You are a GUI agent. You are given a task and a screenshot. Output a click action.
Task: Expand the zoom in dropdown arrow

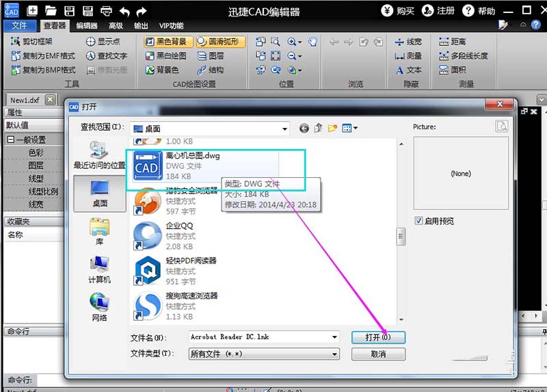(300, 42)
